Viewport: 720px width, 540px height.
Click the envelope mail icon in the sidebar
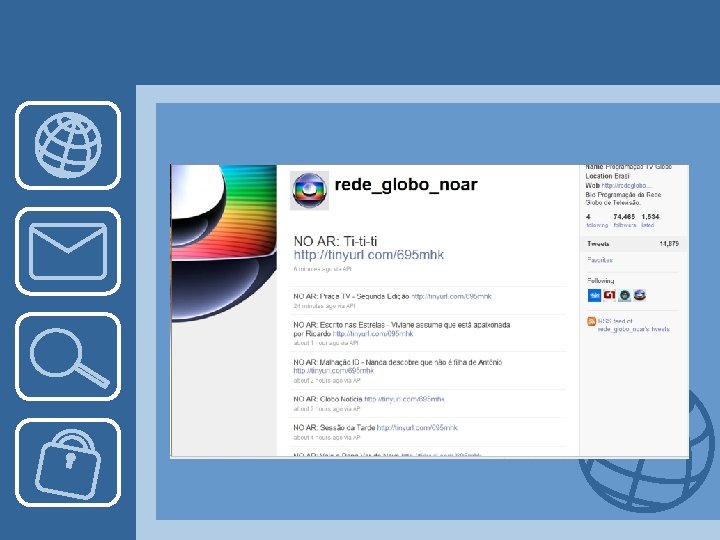[68, 251]
